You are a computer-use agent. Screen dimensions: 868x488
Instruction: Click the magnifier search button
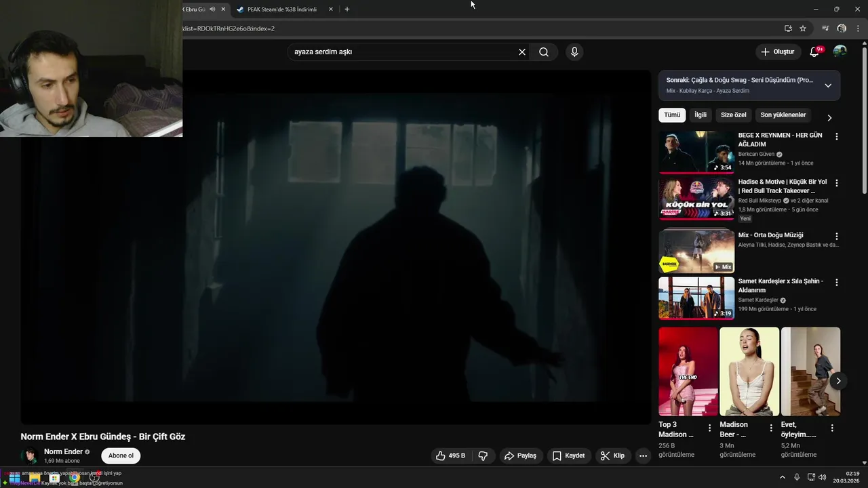544,52
